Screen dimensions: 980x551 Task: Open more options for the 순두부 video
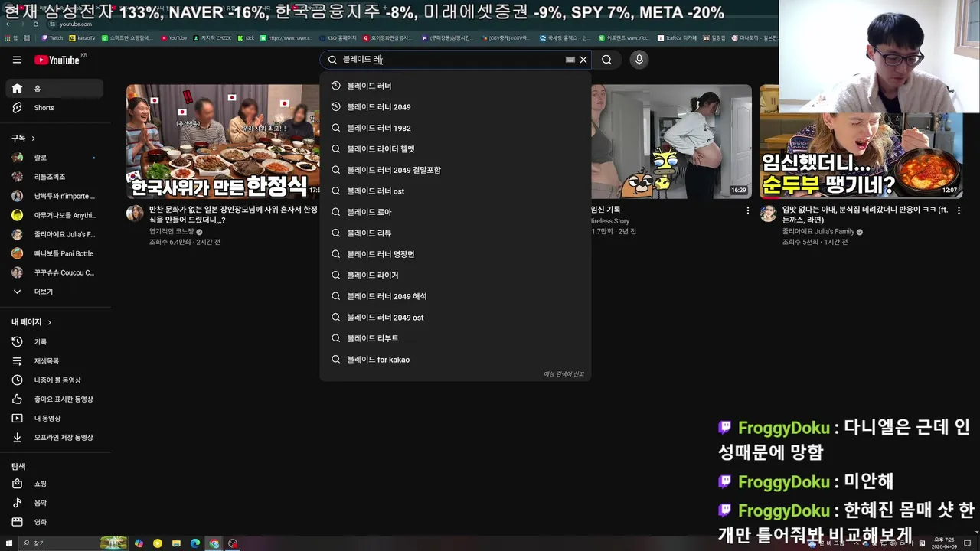tap(957, 210)
